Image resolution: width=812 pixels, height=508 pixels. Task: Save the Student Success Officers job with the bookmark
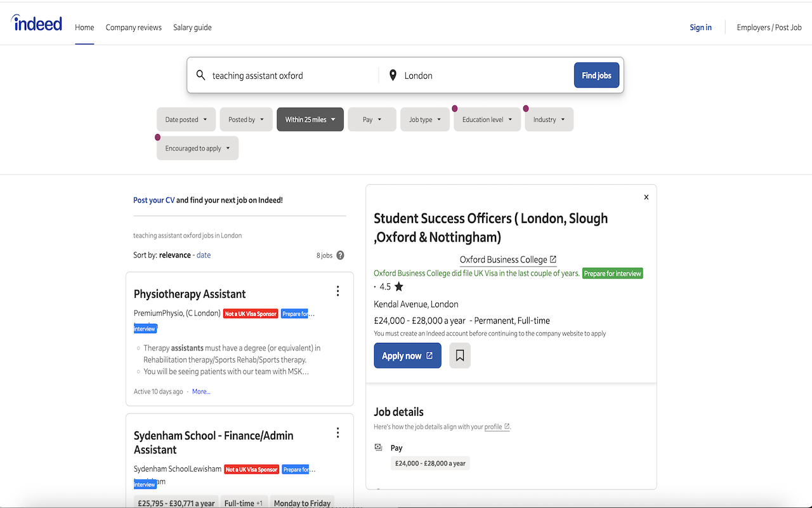pyautogui.click(x=460, y=356)
